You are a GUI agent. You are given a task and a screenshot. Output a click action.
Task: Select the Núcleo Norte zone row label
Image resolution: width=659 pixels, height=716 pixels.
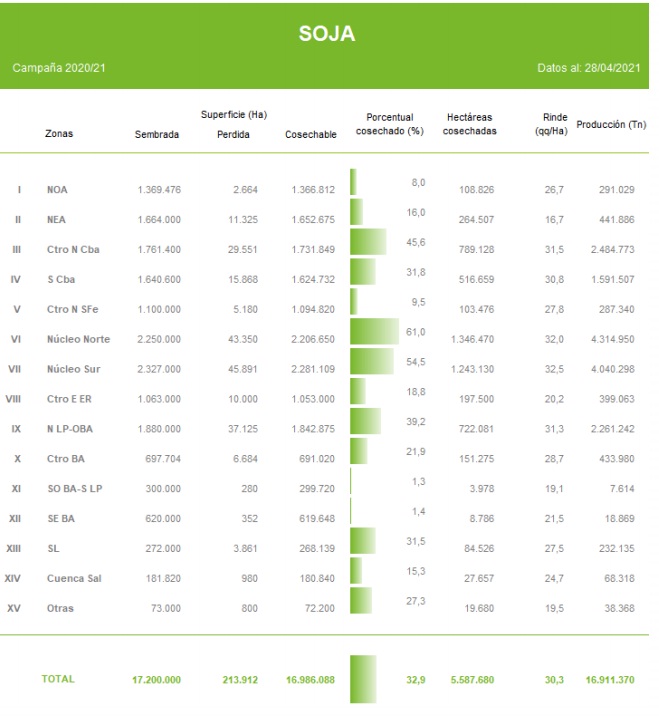point(78,340)
